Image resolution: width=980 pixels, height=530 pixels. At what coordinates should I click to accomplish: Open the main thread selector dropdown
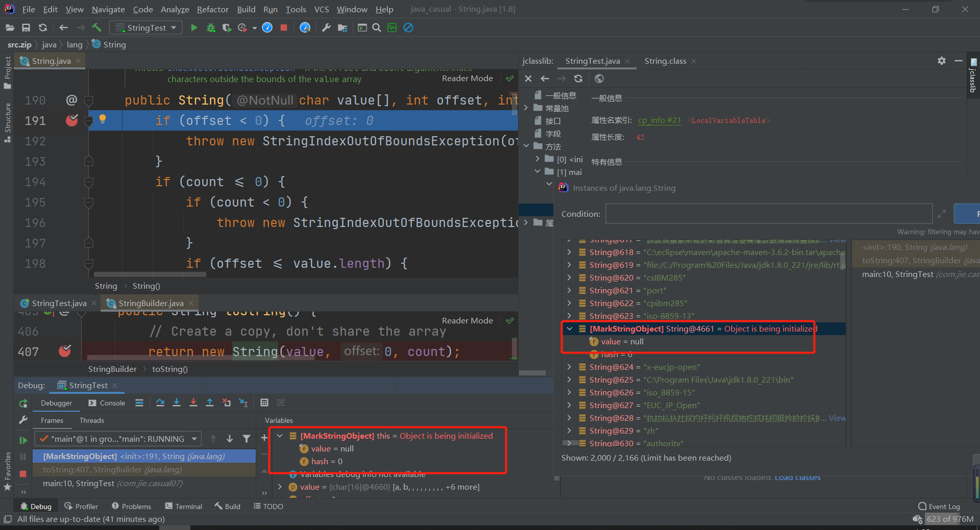click(x=118, y=439)
